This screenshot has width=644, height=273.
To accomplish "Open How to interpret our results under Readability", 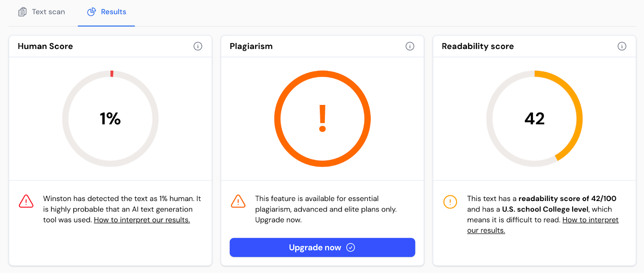I will point(590,220).
